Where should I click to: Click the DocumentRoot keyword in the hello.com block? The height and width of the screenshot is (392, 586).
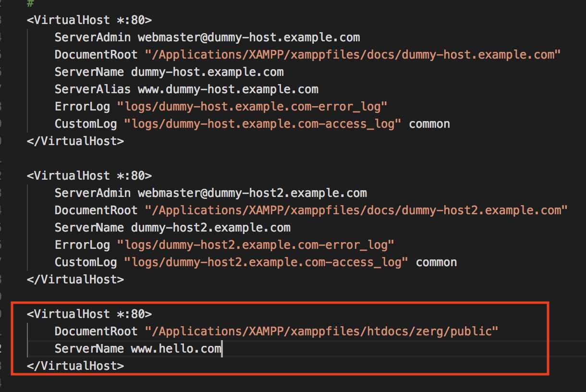coord(96,331)
